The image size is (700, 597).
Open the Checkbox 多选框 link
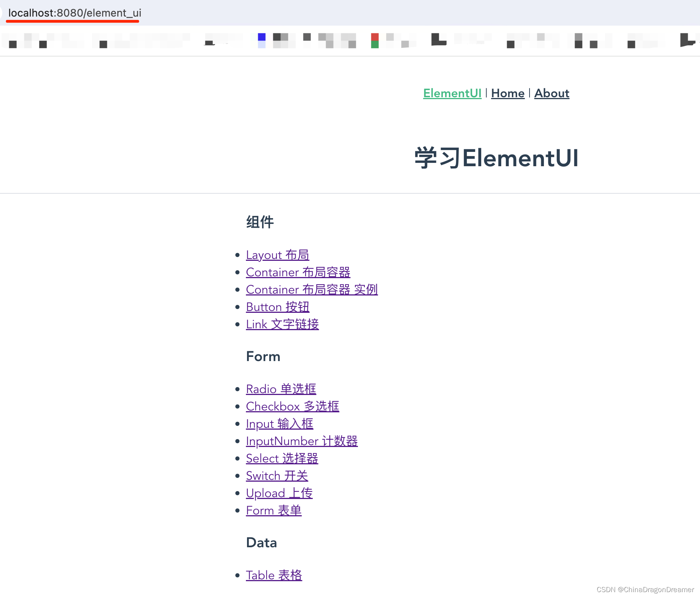293,407
